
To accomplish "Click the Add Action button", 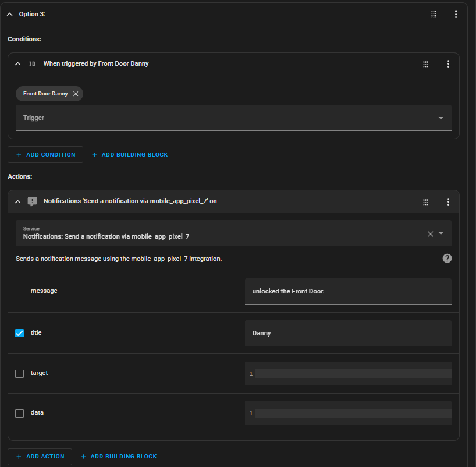I will (x=40, y=457).
